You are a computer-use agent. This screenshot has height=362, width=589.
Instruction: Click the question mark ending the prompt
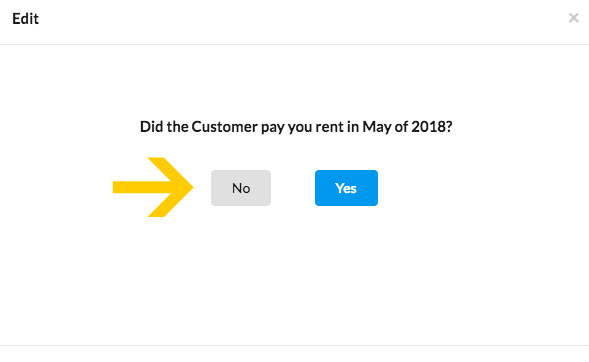(449, 127)
